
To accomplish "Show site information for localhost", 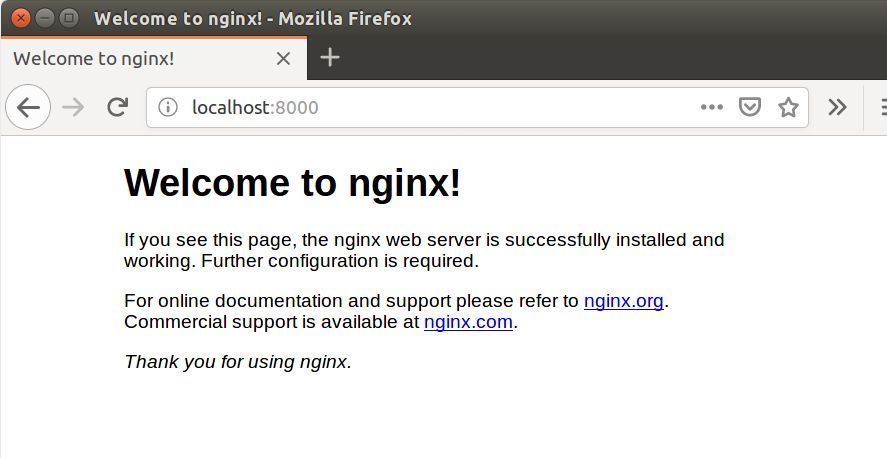I will click(167, 107).
